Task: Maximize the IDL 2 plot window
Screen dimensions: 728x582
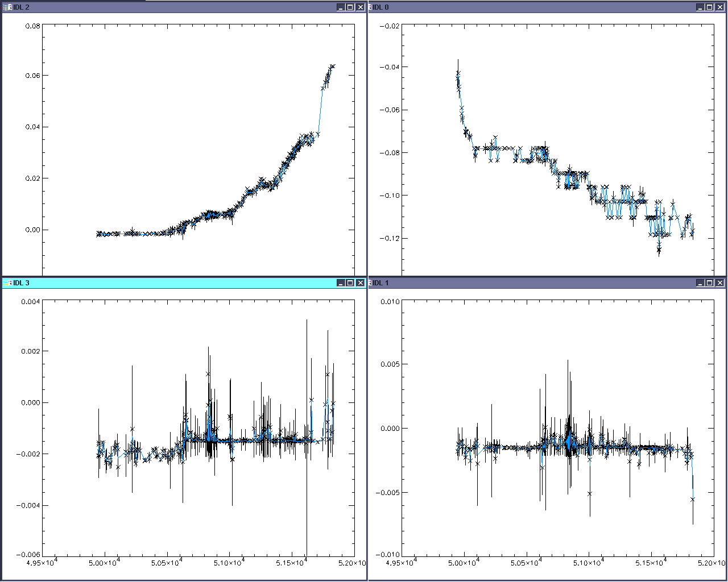Action: (350, 7)
